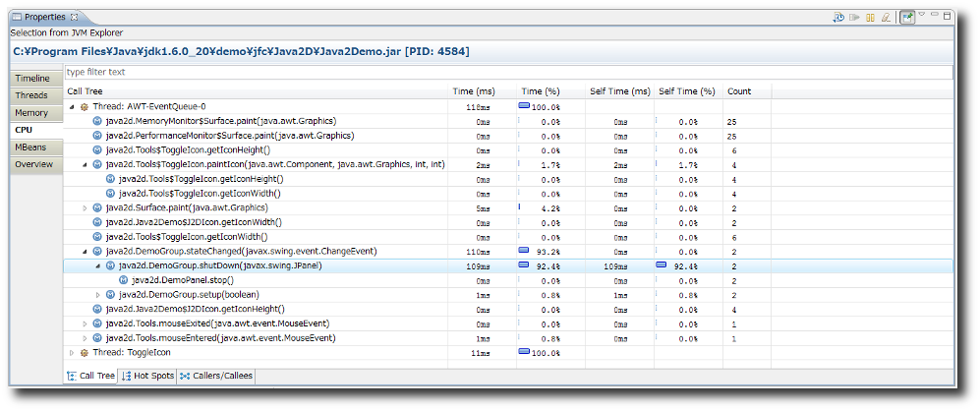Sort by the Count column header

coord(747,91)
